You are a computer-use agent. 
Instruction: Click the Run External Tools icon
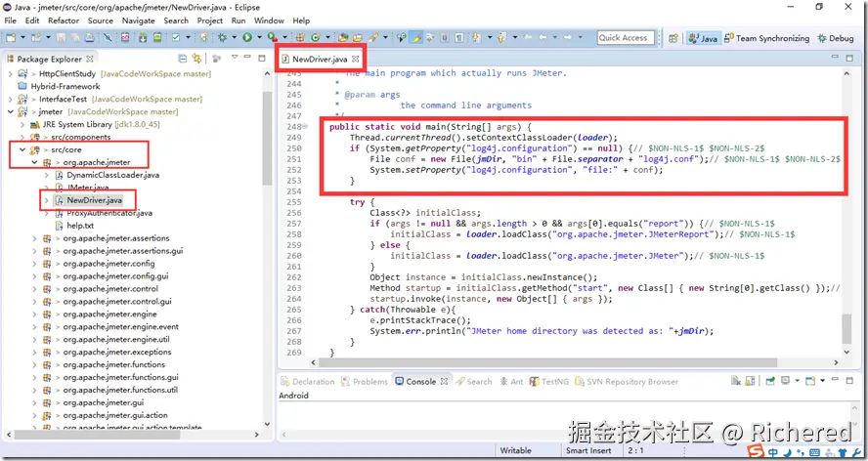(x=272, y=38)
